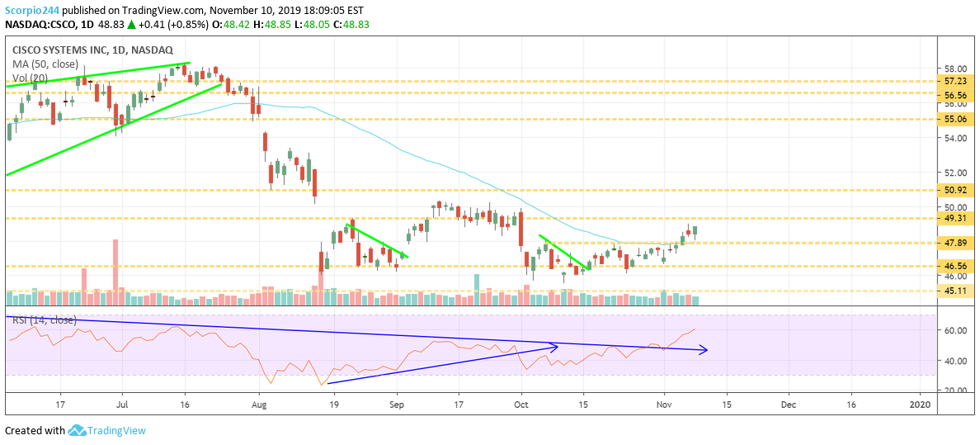Click the Aug date axis label
Image resolution: width=980 pixels, height=445 pixels.
point(259,405)
